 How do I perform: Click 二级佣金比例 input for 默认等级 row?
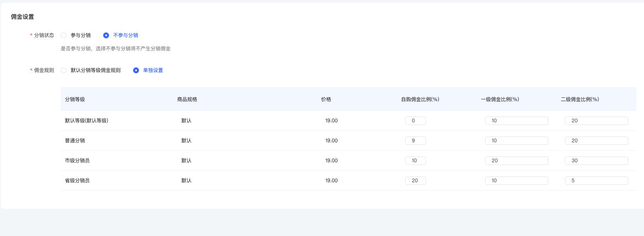click(x=596, y=121)
